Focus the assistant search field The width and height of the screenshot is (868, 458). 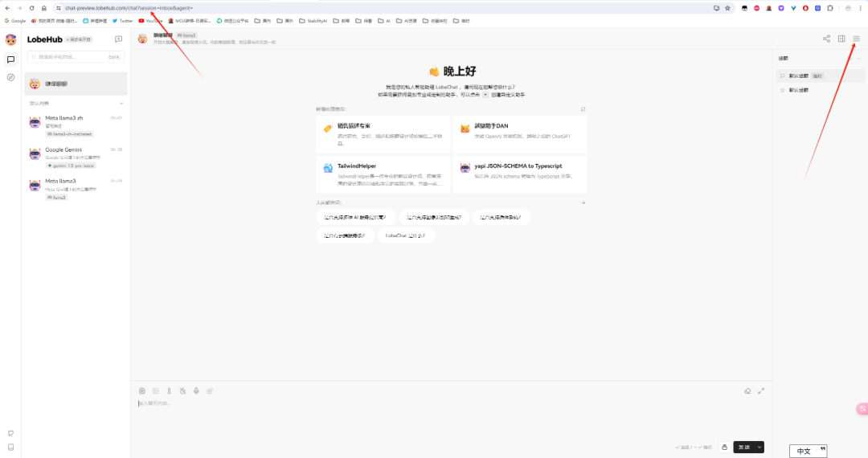point(76,57)
